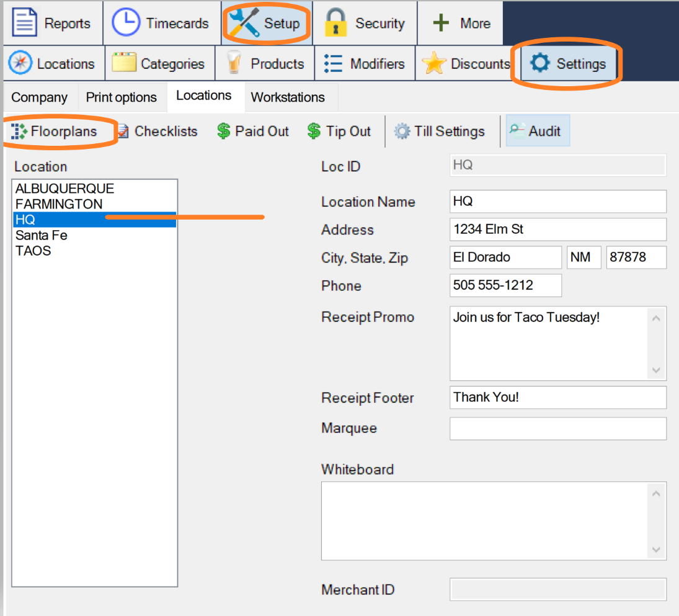Click the Loc ID field

tap(557, 165)
